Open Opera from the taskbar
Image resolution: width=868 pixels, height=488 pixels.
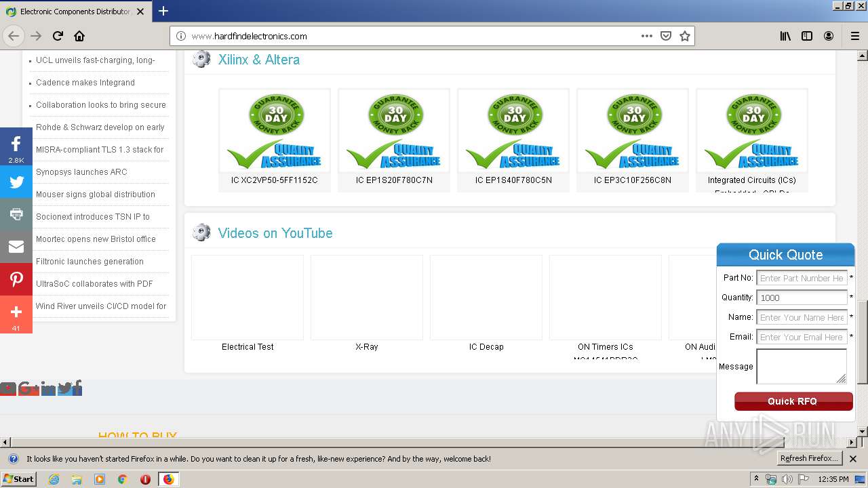[x=145, y=479]
